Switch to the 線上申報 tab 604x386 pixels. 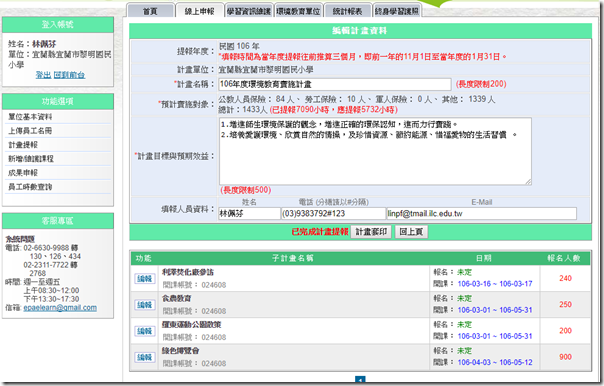coord(200,11)
